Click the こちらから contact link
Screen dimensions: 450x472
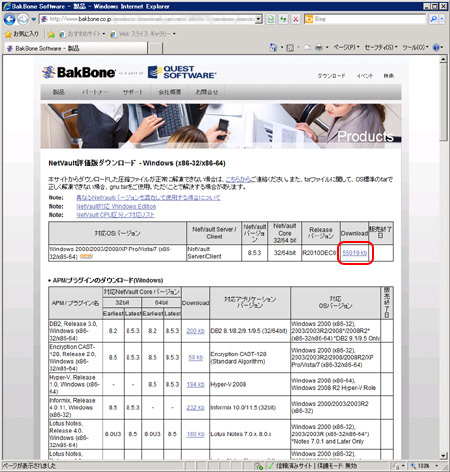click(x=238, y=179)
